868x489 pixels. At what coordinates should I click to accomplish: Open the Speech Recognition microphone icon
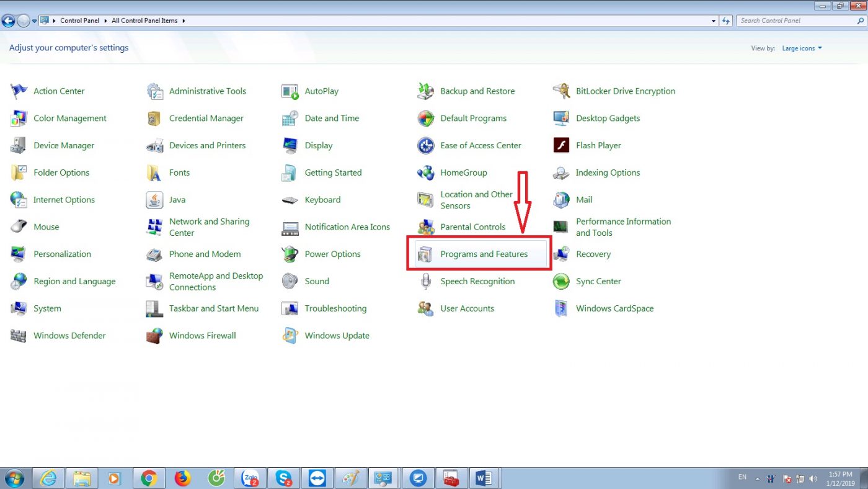(425, 282)
